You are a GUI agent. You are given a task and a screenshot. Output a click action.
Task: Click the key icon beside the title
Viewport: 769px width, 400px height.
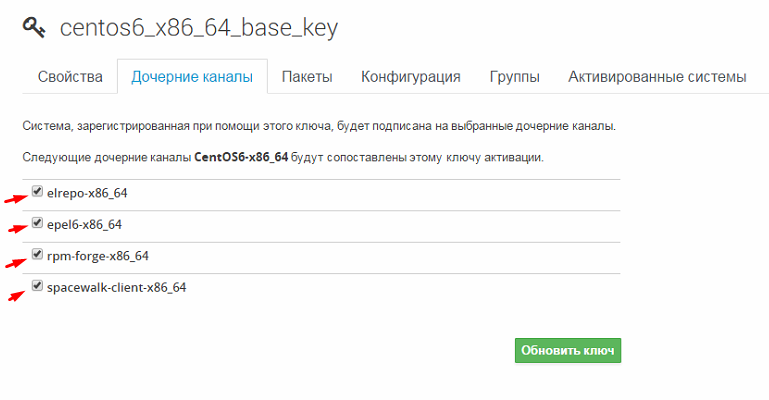[x=34, y=28]
